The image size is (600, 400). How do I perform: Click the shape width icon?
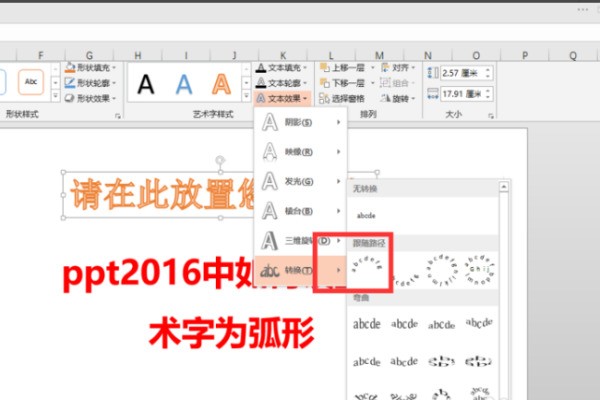click(x=432, y=94)
